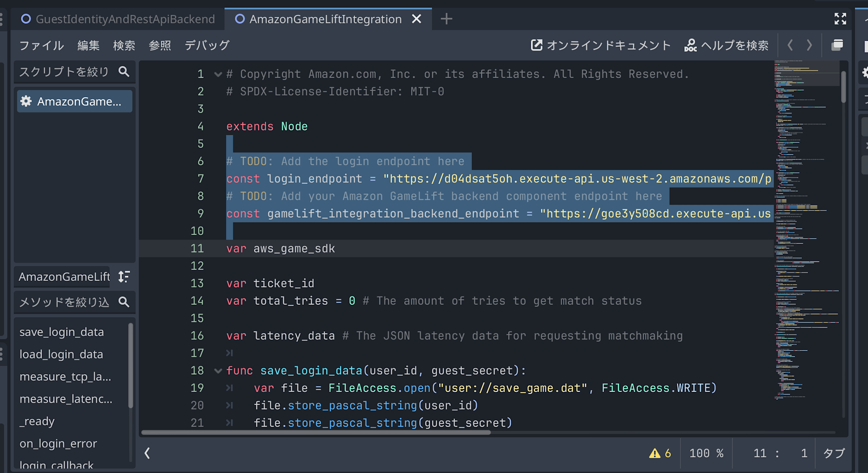Image resolution: width=868 pixels, height=473 pixels.
Task: Toggle alphabetical method sort icon
Action: click(124, 277)
